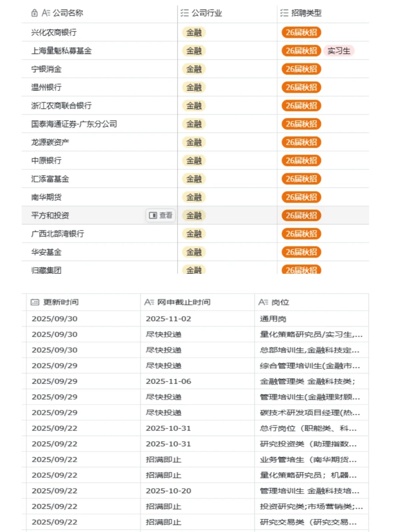This screenshot has height=532, width=399.
Task: Click company name 国泰海通证券-广东分公司
Action: click(x=74, y=124)
